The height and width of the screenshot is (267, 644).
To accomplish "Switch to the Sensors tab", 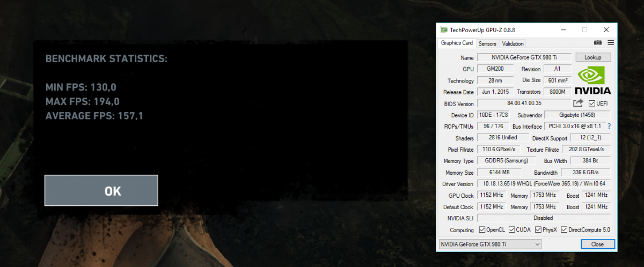I will coord(487,43).
